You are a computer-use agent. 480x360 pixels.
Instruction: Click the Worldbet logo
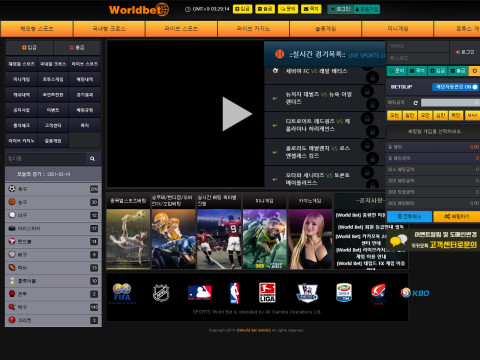[x=139, y=10]
